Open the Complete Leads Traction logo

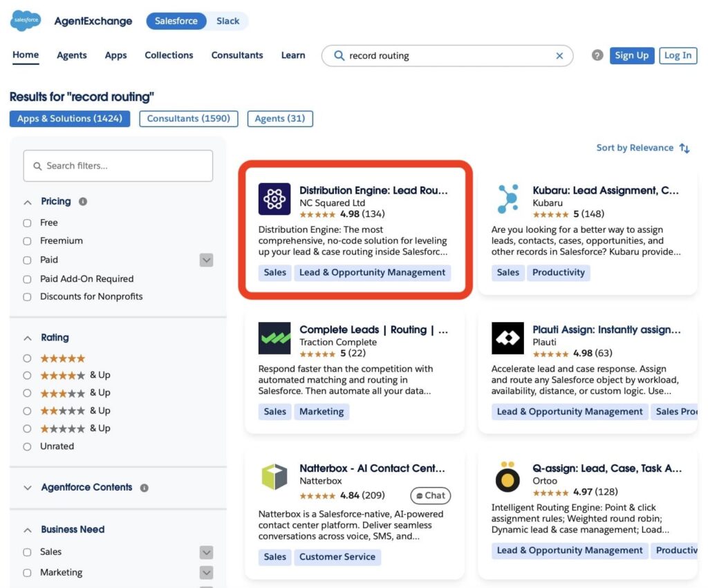(x=274, y=338)
